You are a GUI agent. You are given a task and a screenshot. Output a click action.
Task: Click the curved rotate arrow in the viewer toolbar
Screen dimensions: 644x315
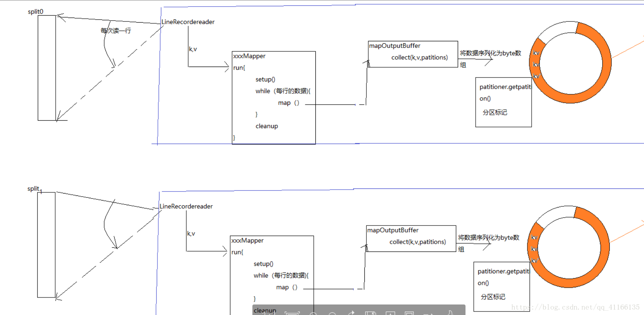pos(352,313)
